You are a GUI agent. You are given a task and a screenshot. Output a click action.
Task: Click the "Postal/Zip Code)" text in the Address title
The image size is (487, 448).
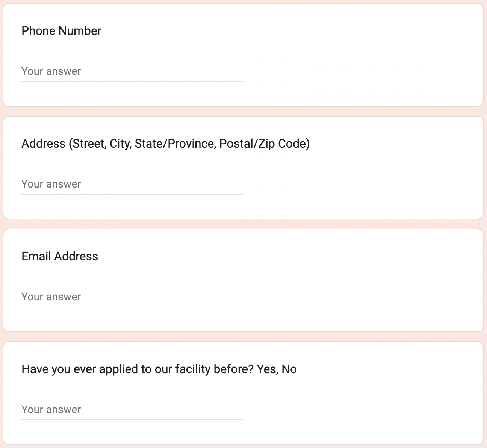(265, 144)
